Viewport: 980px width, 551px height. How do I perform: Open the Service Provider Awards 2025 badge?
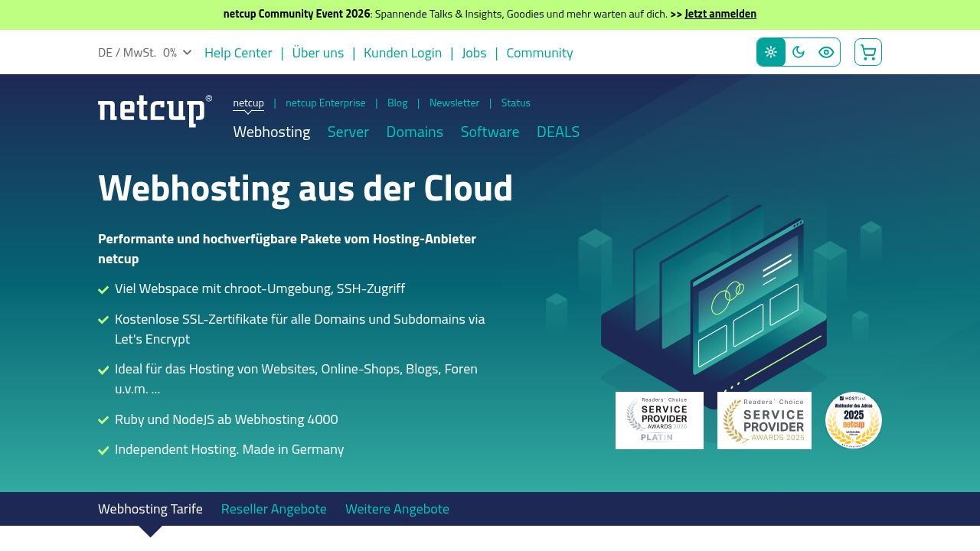(764, 420)
